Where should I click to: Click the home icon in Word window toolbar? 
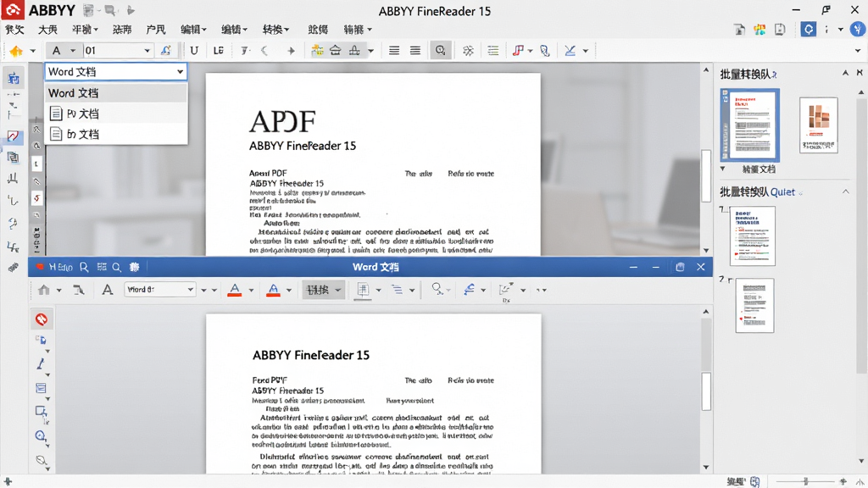(x=44, y=290)
